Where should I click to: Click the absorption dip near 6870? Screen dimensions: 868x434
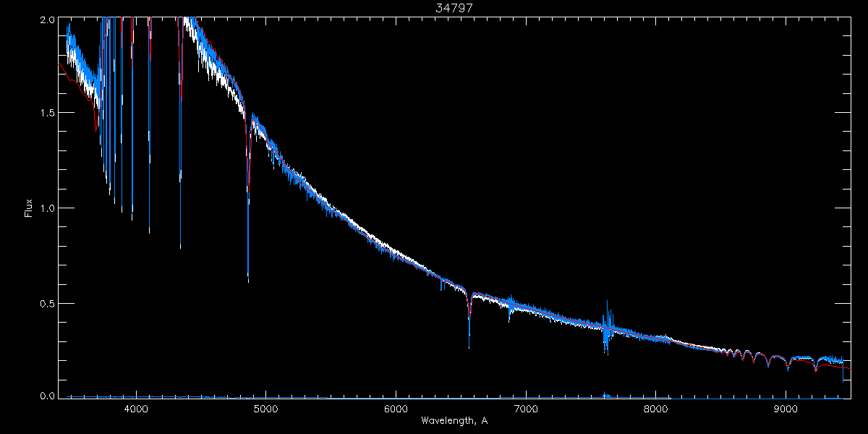[509, 310]
